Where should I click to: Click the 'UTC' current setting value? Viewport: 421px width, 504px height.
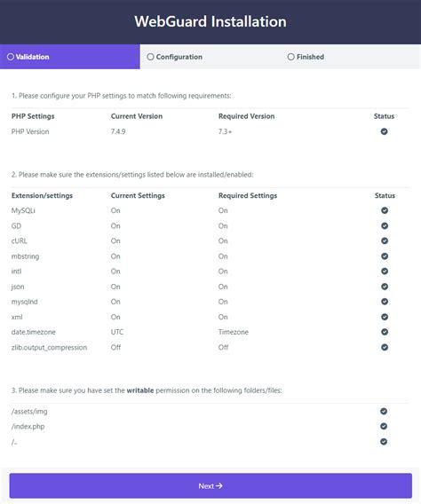pos(116,332)
